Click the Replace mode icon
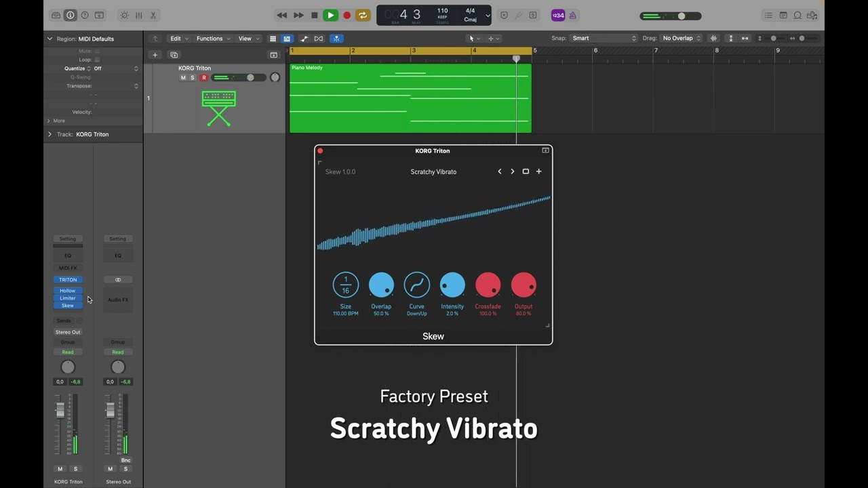This screenshot has width=868, height=488. point(504,15)
